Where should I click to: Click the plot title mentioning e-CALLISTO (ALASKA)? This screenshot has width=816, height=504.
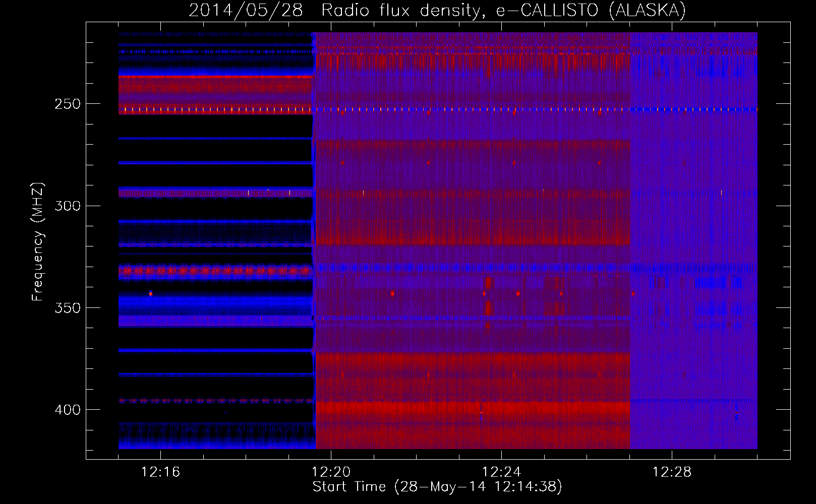click(437, 10)
